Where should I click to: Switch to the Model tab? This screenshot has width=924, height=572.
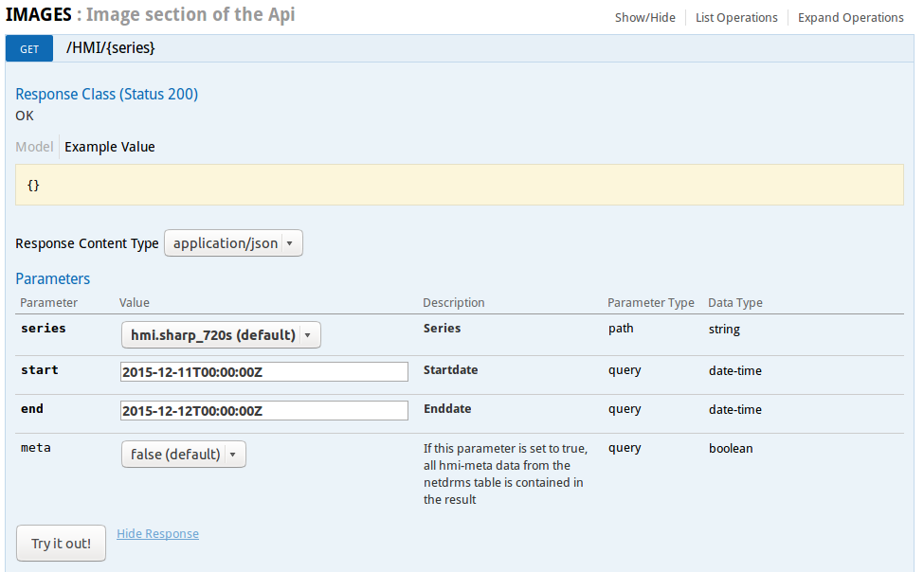coord(34,147)
